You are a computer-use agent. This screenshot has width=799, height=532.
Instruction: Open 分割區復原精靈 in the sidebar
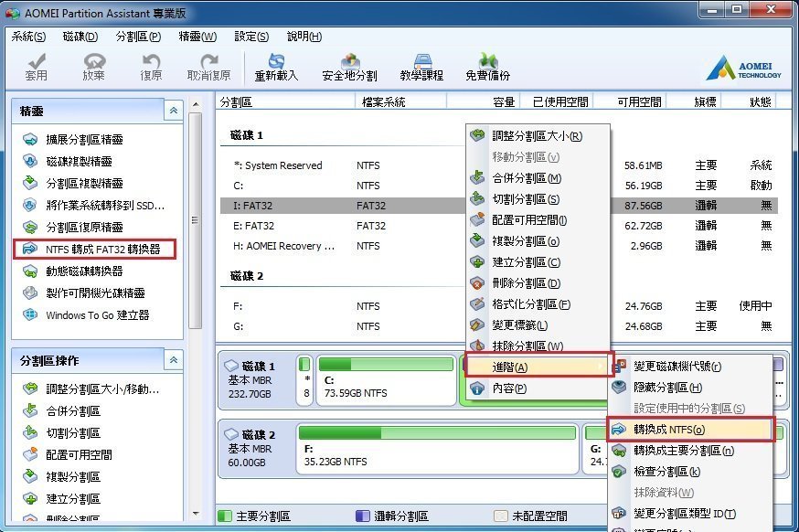[x=73, y=227]
